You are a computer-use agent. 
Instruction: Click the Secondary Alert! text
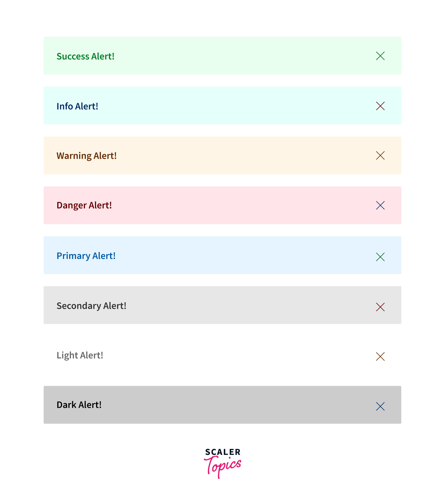coord(91,306)
